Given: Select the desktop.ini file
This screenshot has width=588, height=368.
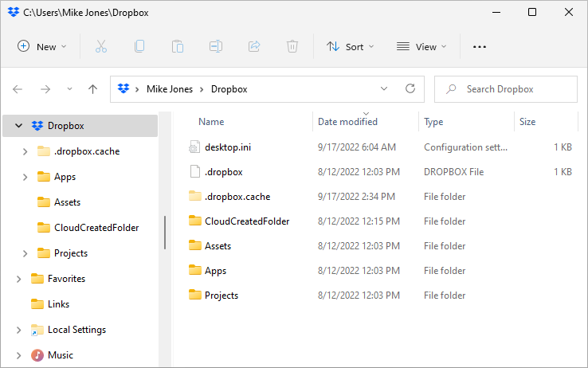Looking at the screenshot, I should pos(228,147).
